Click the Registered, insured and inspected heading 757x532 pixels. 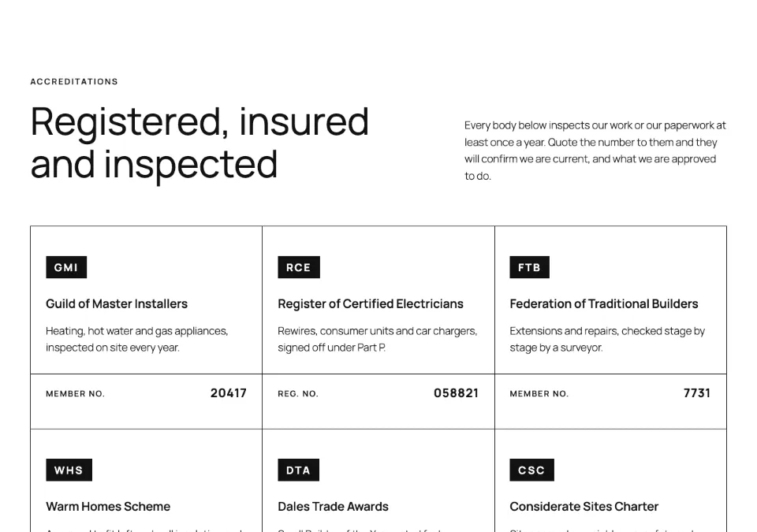pos(200,143)
